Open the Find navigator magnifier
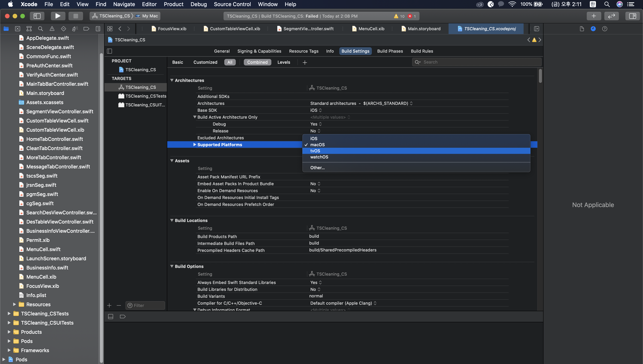This screenshot has height=364, width=643. (x=41, y=29)
